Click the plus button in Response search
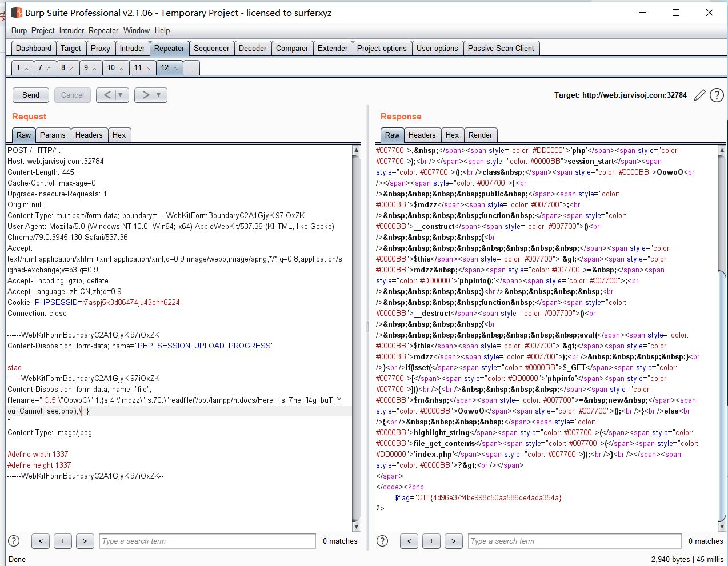Screen dimensions: 728x566 [431, 541]
